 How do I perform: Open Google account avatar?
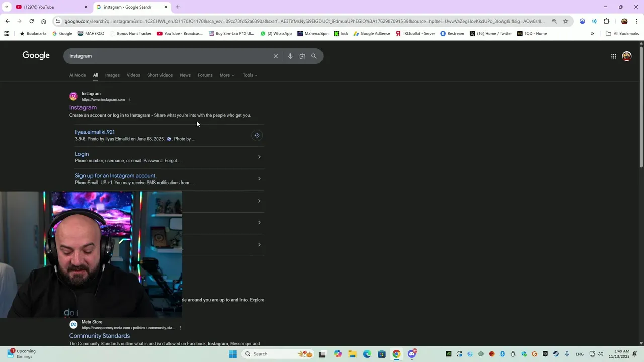coord(627,56)
